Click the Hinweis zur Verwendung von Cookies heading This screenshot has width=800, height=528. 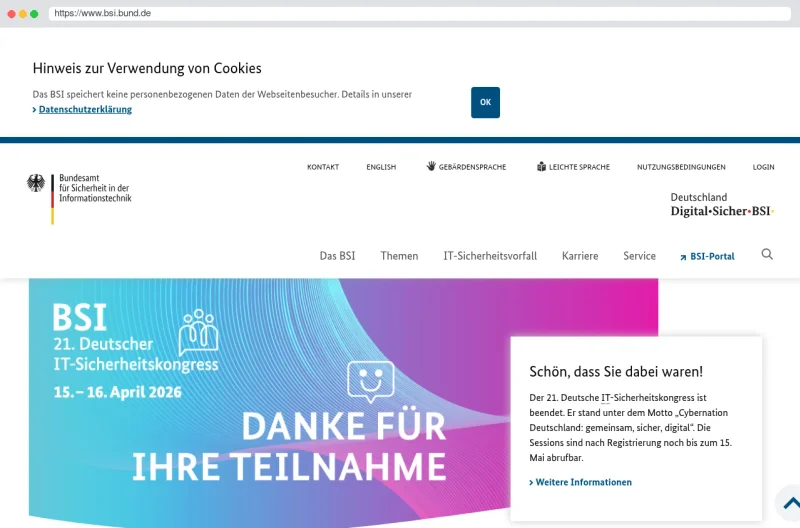(147, 68)
